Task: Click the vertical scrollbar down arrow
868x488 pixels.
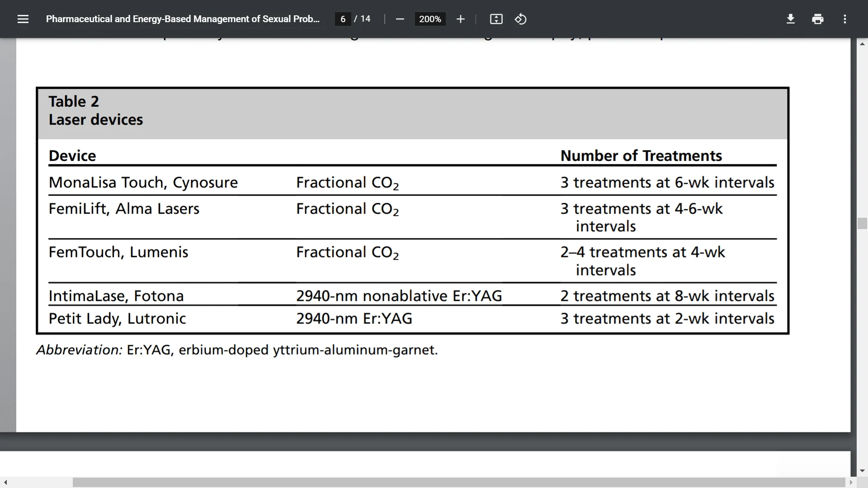Action: pos(862,471)
